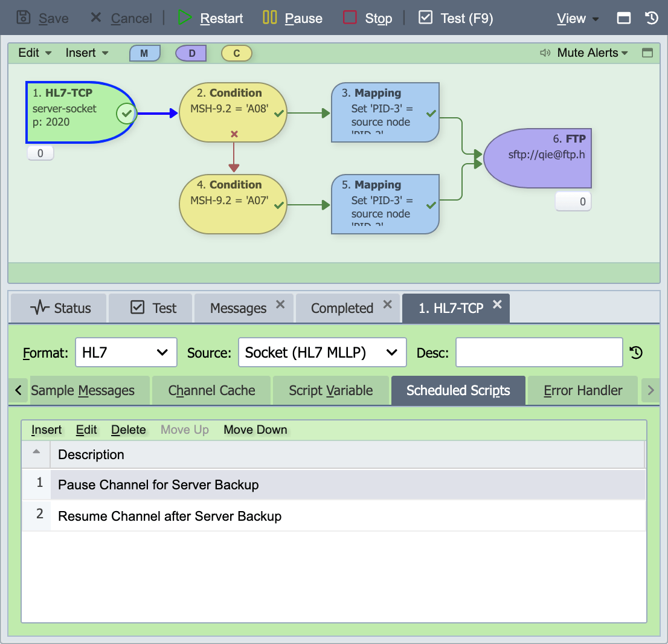The width and height of the screenshot is (668, 644).
Task: Click the history clock icon in top toolbar
Action: 652,18
